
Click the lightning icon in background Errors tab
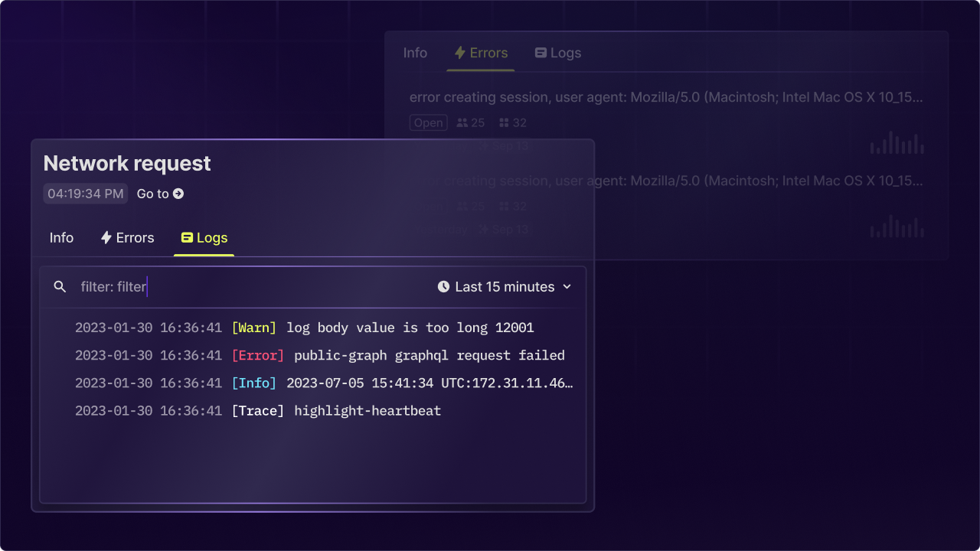[x=459, y=53]
